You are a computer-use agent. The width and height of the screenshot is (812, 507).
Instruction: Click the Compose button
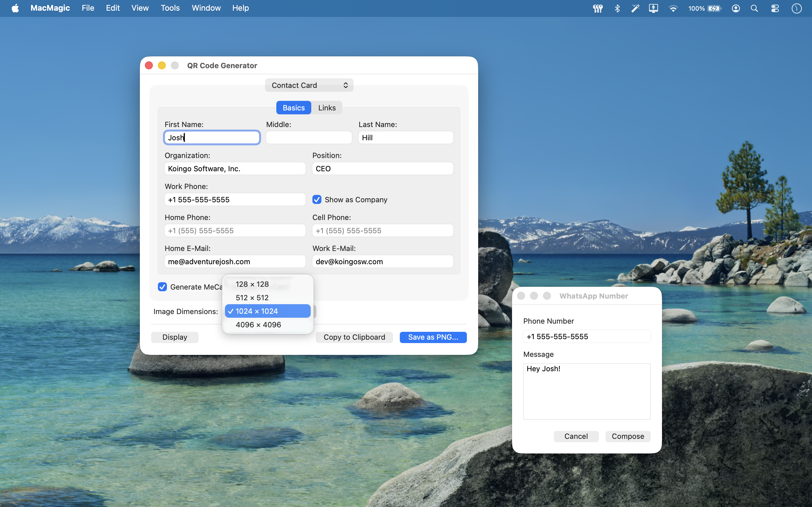[x=627, y=436]
